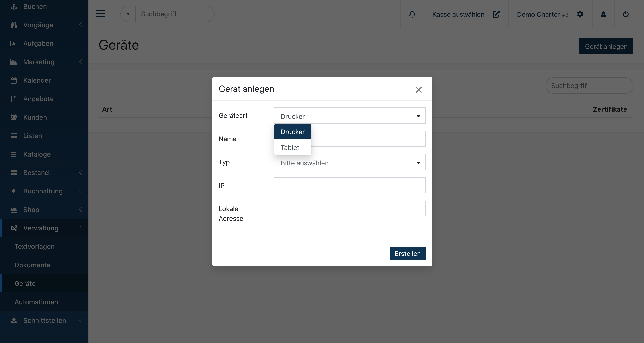The height and width of the screenshot is (343, 644).
Task: Collapse the Verwaltung submenu chevron
Action: tap(80, 228)
